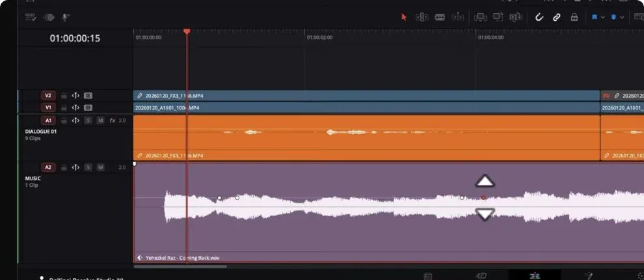Click keyframe icon beside Yehezkel Raz filename
This screenshot has width=644, height=280.
click(x=140, y=258)
